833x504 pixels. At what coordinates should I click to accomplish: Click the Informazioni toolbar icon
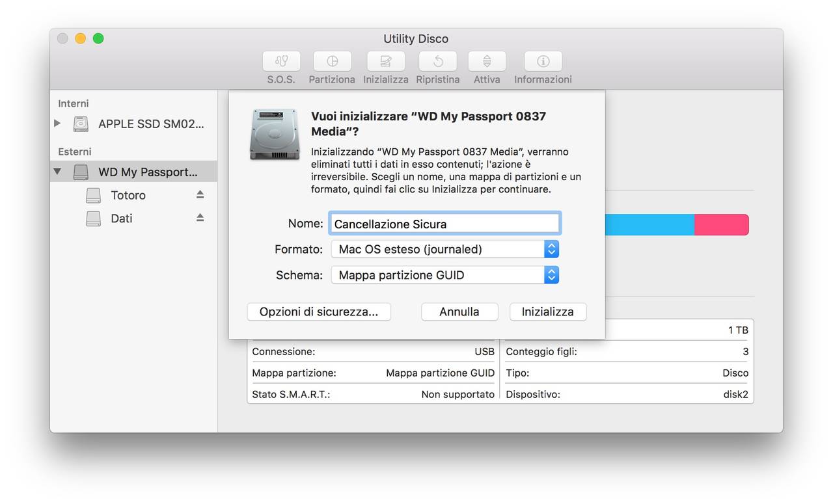(x=543, y=61)
